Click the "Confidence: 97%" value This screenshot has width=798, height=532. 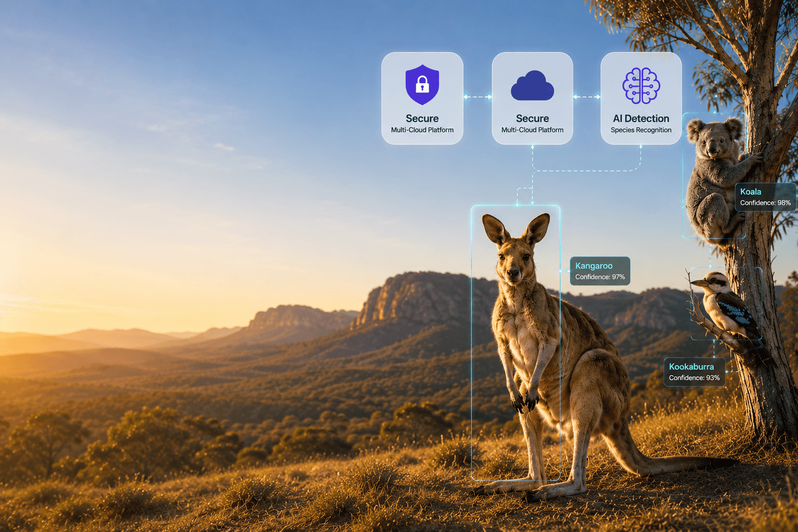click(600, 277)
